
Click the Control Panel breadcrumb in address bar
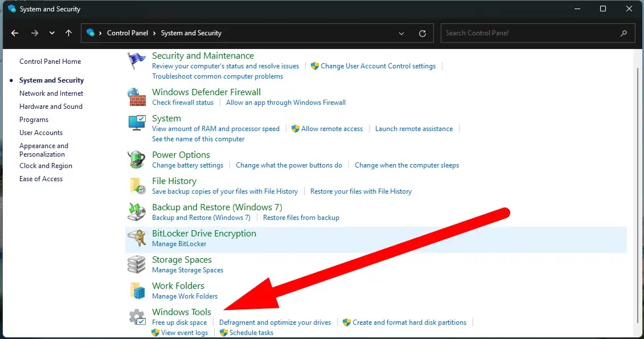(x=128, y=33)
